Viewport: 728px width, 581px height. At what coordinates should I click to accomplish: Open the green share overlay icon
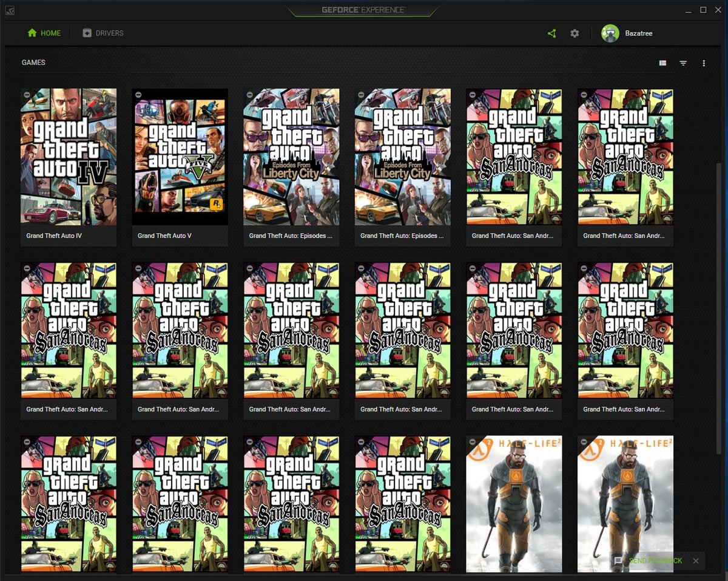point(551,33)
